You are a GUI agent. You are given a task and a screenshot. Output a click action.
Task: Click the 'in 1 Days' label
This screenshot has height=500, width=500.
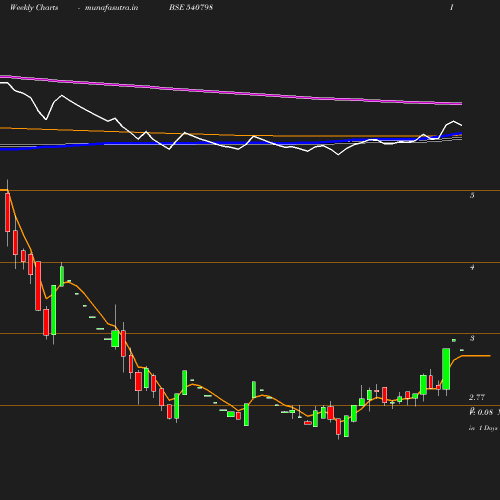coord(483,428)
